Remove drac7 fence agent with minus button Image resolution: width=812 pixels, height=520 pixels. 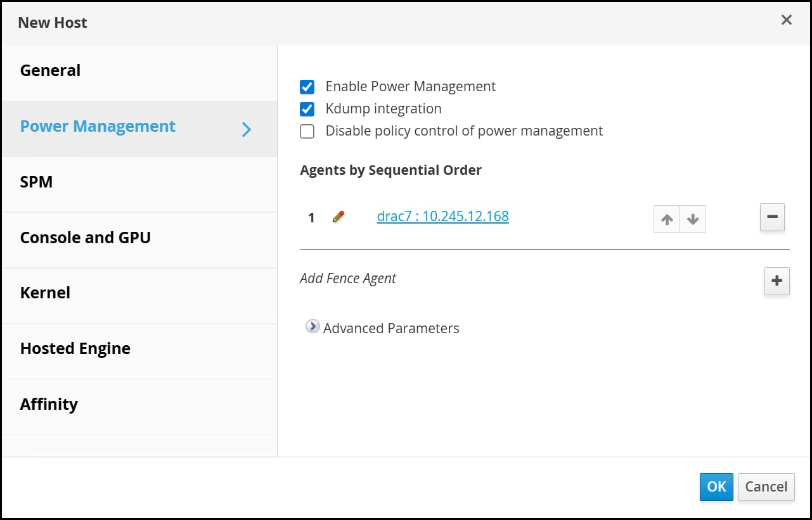(772, 217)
